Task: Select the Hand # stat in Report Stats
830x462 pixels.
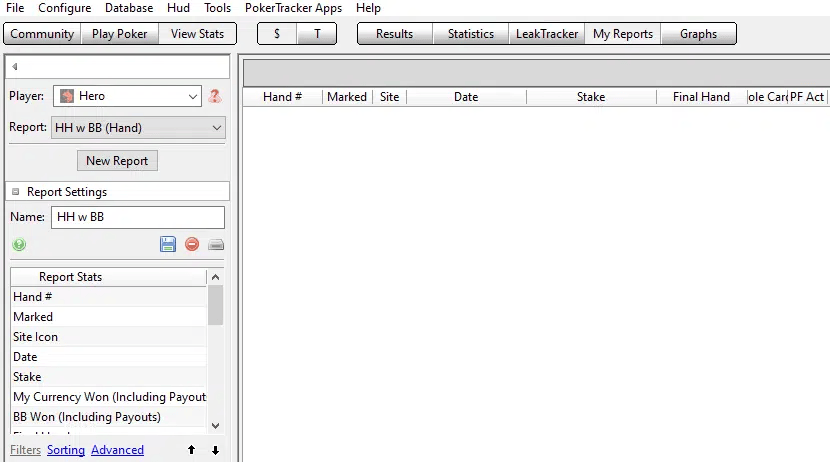Action: tap(109, 297)
